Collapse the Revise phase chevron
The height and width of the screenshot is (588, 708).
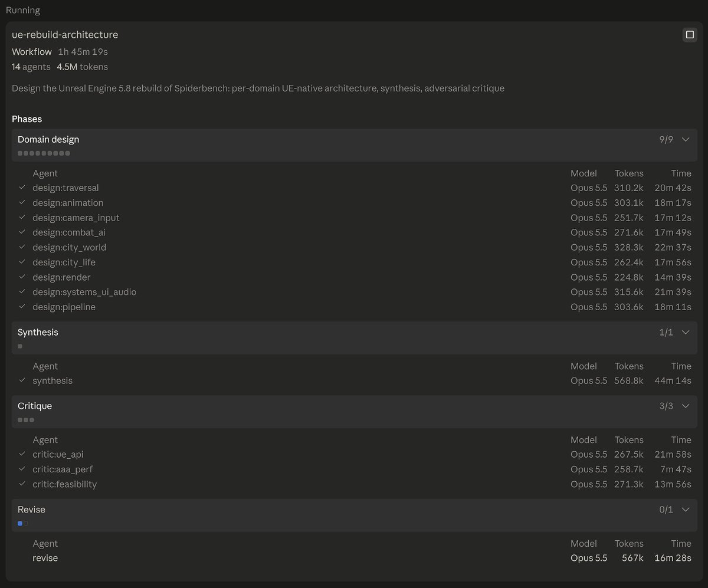click(686, 510)
